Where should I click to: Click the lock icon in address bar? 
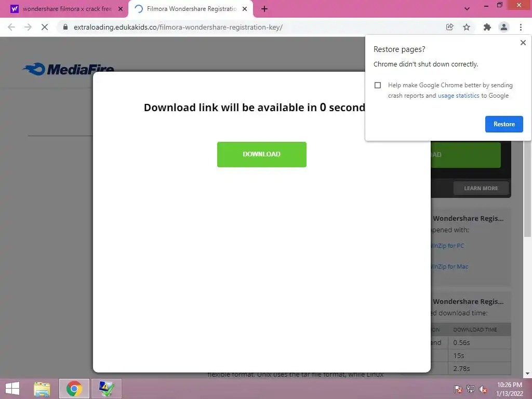click(65, 27)
